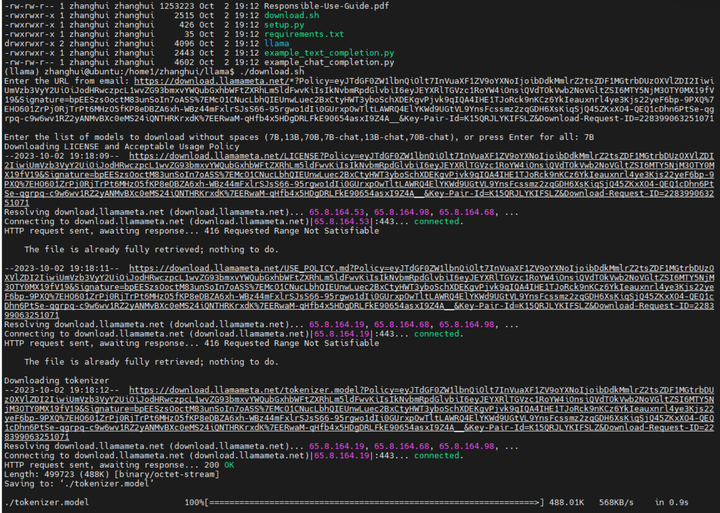Viewport: 720px width, 513px height.
Task: Click first 'The file is already fully retrieved' message
Action: pyautogui.click(x=152, y=249)
